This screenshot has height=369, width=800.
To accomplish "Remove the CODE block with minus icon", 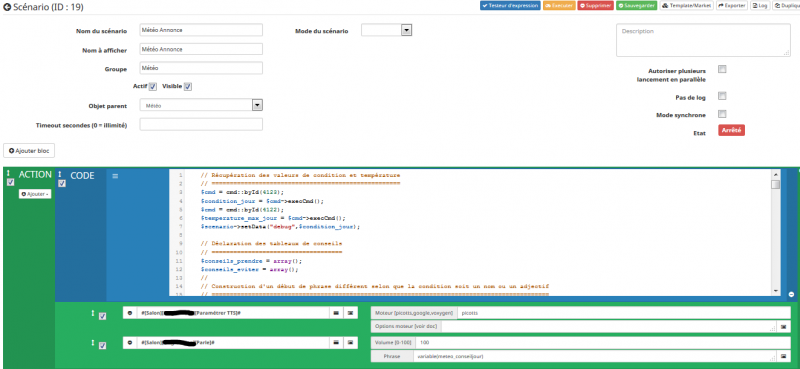I will (791, 294).
